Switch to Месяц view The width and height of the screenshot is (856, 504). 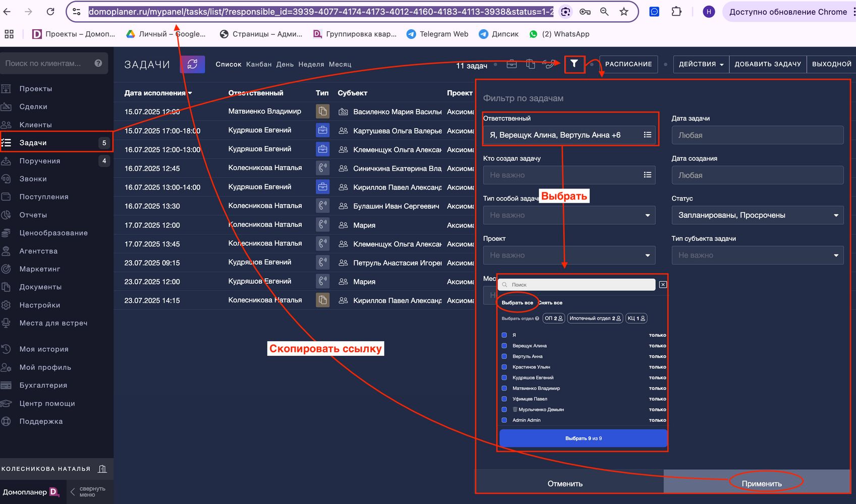340,64
